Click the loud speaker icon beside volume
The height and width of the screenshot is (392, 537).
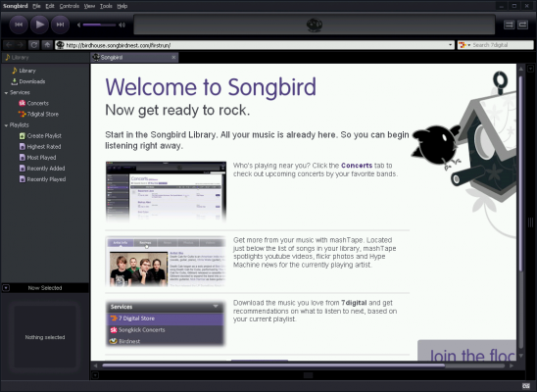pyautogui.click(x=122, y=24)
